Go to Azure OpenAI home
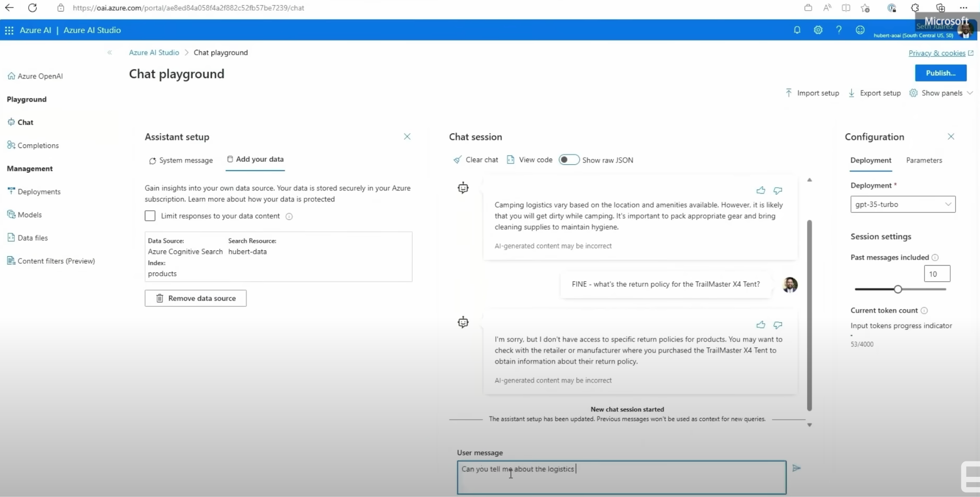 coord(35,76)
